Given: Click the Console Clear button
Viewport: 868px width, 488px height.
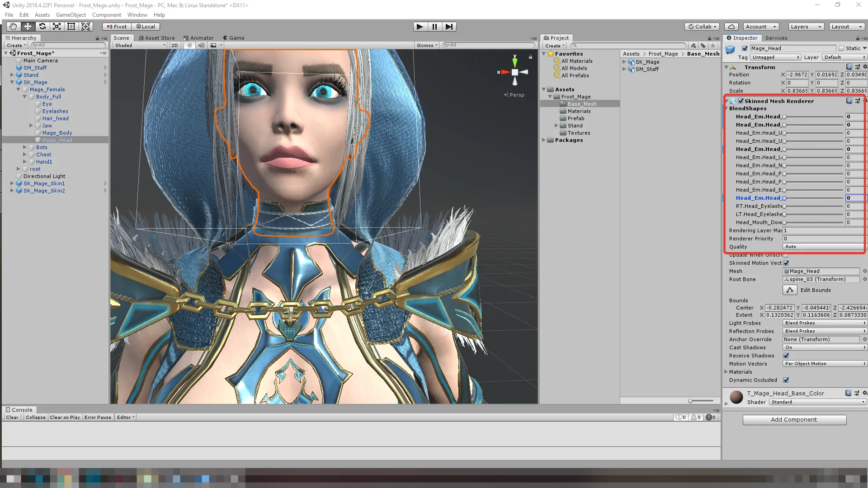Looking at the screenshot, I should 12,418.
